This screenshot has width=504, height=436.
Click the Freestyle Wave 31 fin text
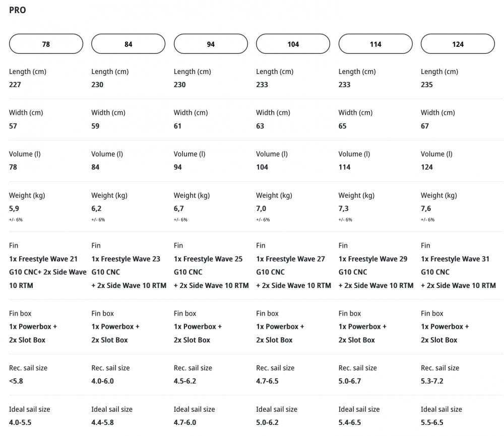tap(455, 259)
